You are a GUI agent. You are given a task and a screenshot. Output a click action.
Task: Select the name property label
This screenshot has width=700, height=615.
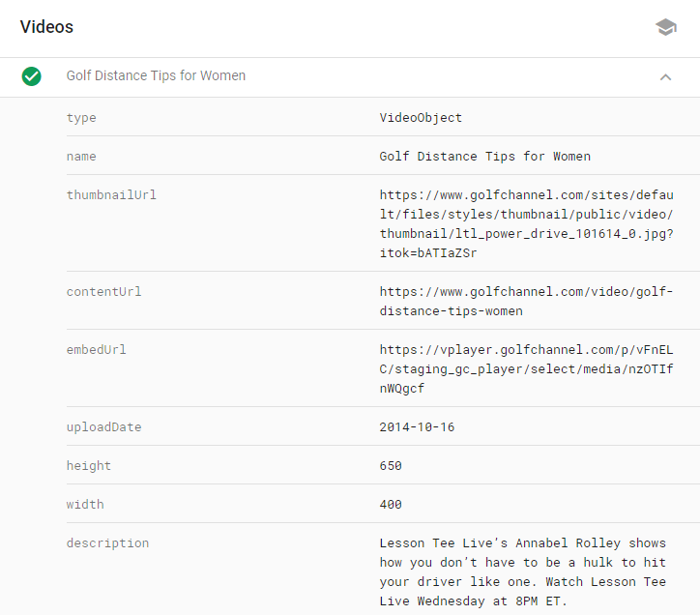[81, 156]
